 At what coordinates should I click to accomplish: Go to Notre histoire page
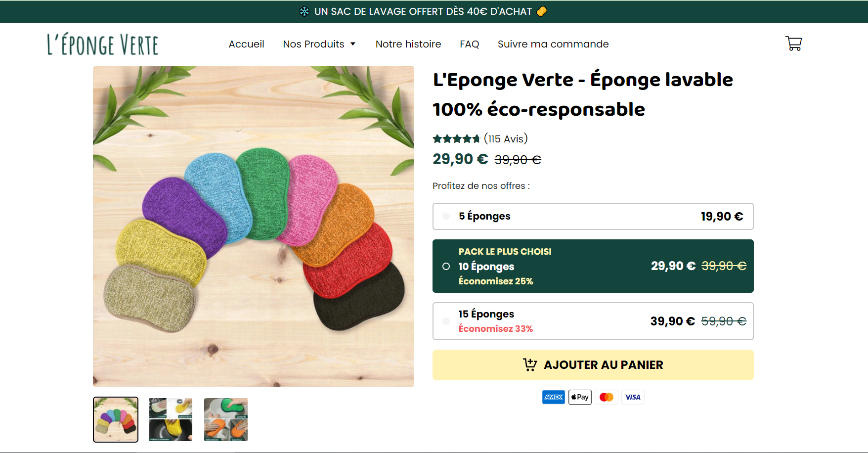(x=408, y=44)
